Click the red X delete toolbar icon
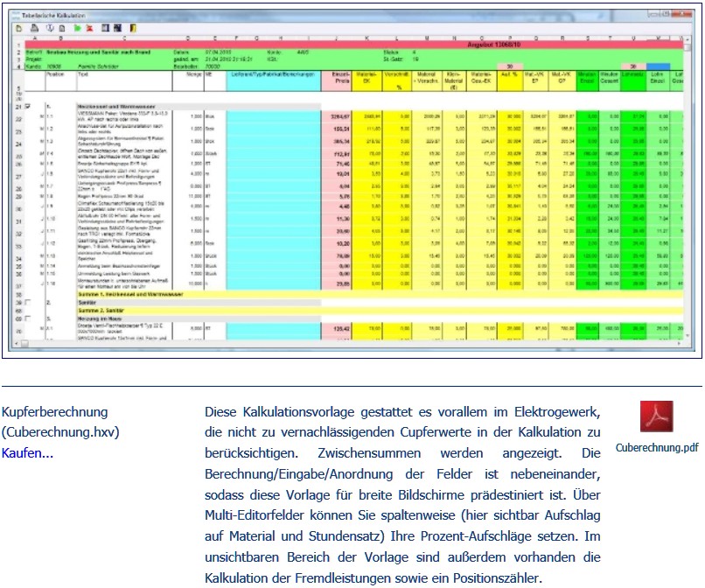The height and width of the screenshot is (588, 705). pyautogui.click(x=90, y=28)
